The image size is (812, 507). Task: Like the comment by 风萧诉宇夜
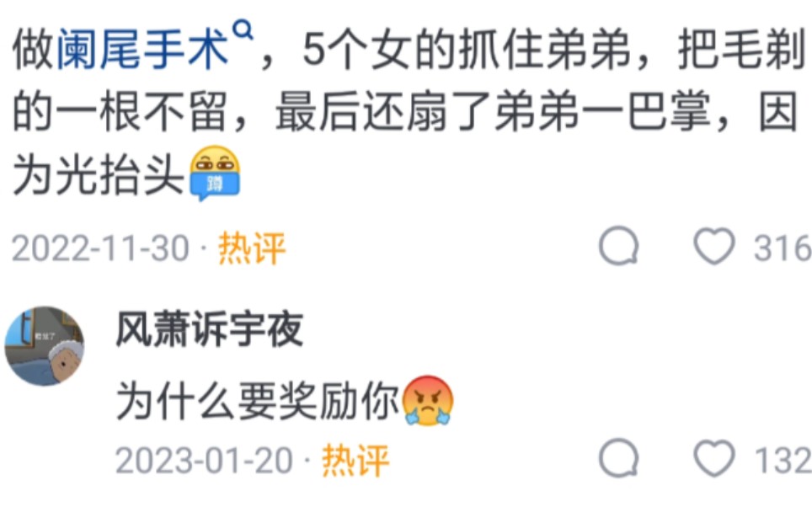click(x=714, y=459)
